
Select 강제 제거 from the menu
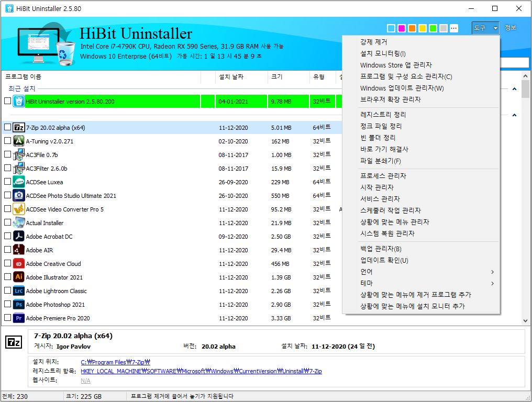pyautogui.click(x=421, y=42)
